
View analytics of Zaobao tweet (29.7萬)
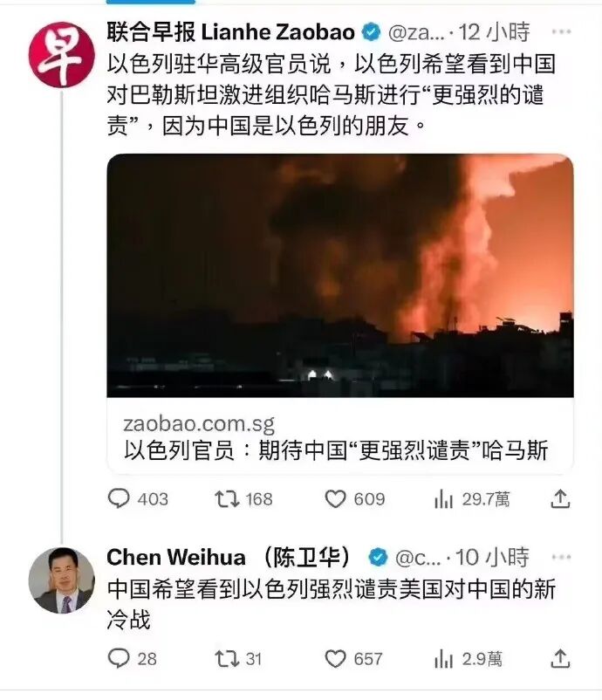[x=472, y=498]
